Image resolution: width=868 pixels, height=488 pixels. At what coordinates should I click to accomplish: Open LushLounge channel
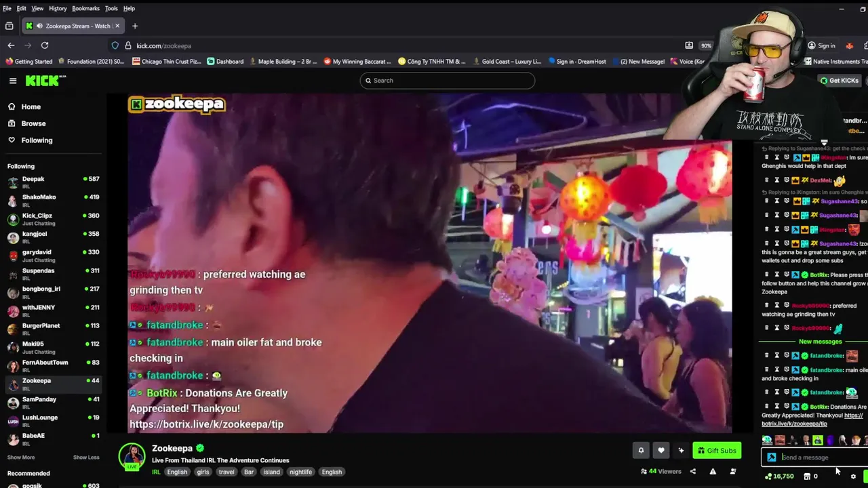[53, 420]
